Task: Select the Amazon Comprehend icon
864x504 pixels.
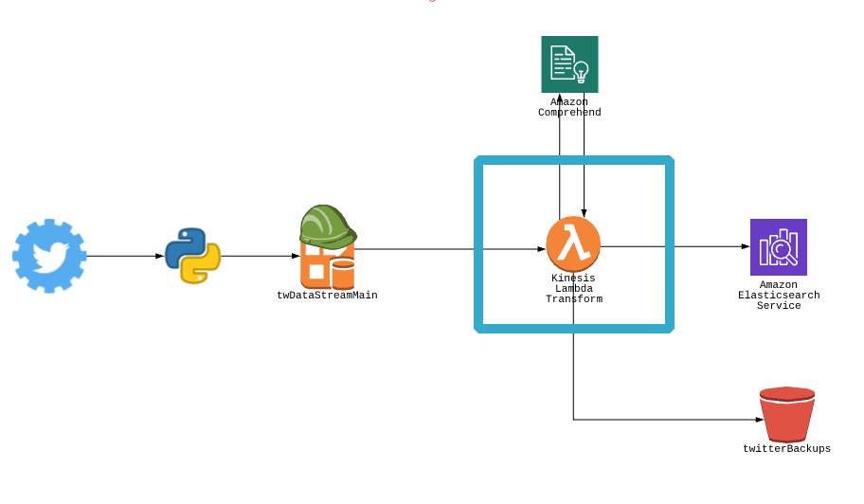Action: click(569, 64)
